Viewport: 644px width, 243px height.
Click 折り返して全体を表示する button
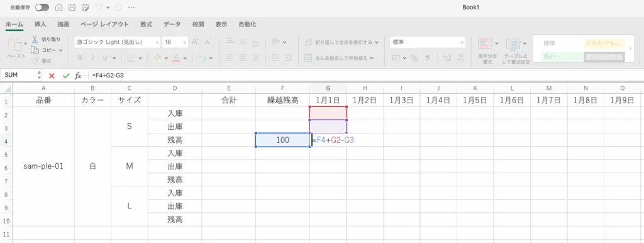(341, 42)
